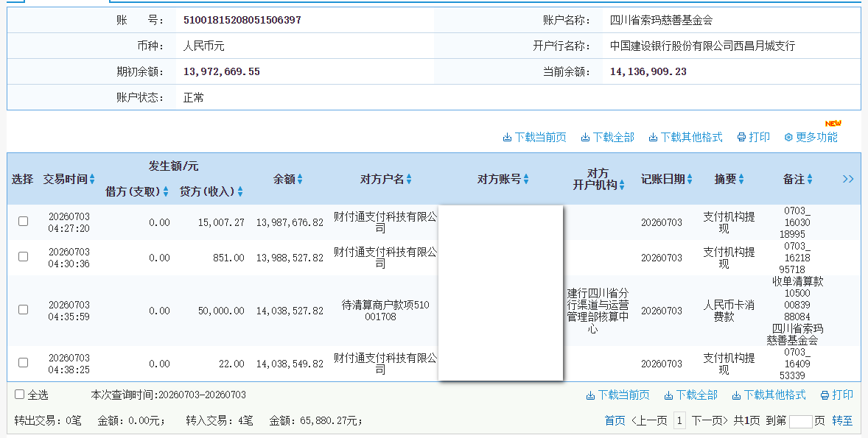The image size is (868, 438).
Task: Sort by 余额 column arrows
Action: point(300,179)
